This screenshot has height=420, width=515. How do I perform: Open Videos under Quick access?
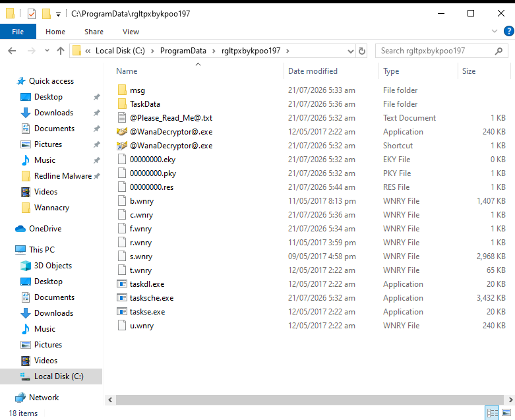point(45,192)
